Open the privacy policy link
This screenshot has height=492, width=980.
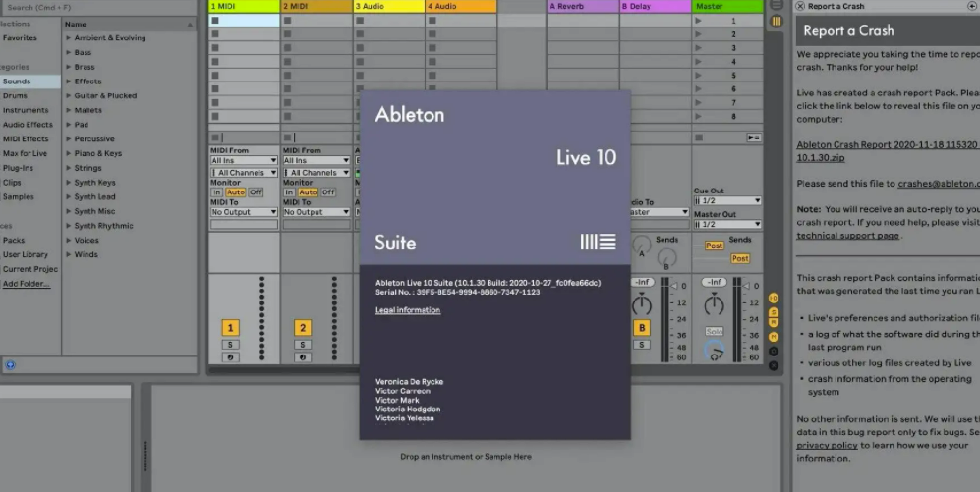point(827,445)
